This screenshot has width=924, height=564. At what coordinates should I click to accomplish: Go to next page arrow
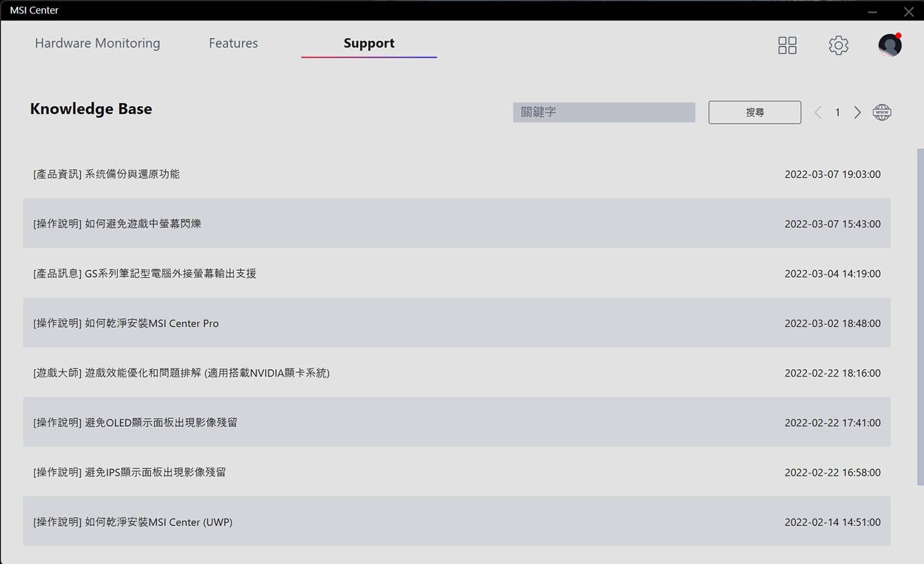coord(857,112)
